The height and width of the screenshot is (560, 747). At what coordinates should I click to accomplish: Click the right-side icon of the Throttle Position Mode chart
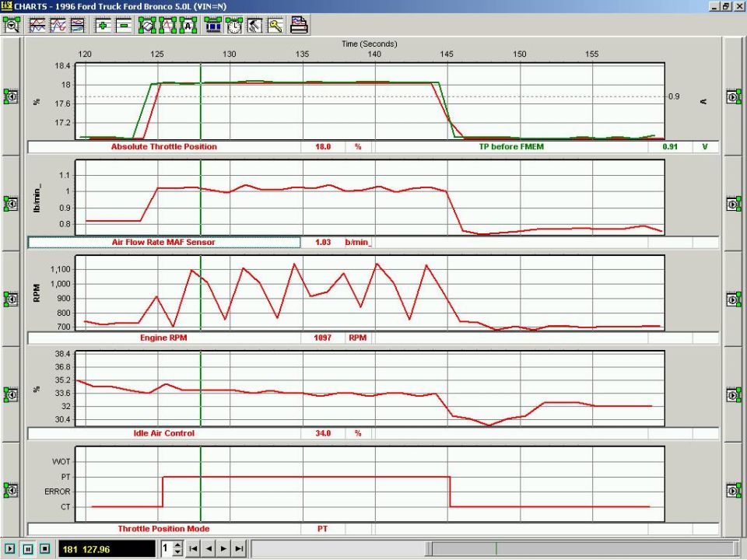pos(734,490)
